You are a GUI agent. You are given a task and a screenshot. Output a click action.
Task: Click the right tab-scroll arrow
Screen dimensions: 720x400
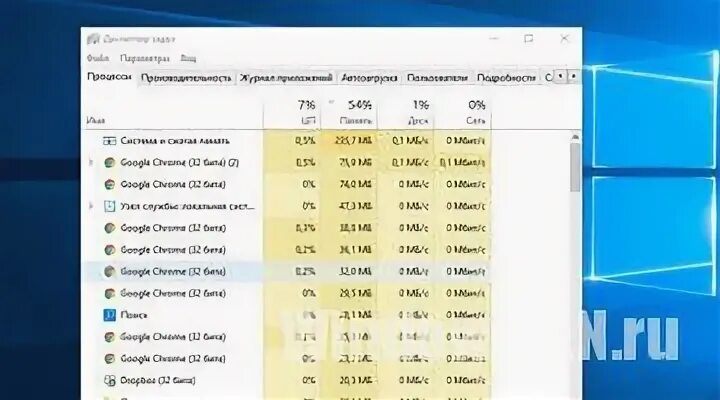[x=573, y=76]
